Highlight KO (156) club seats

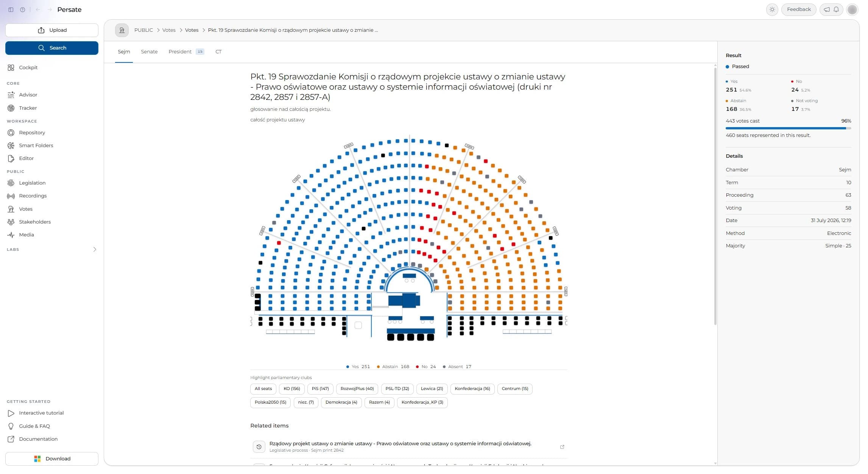tap(292, 389)
